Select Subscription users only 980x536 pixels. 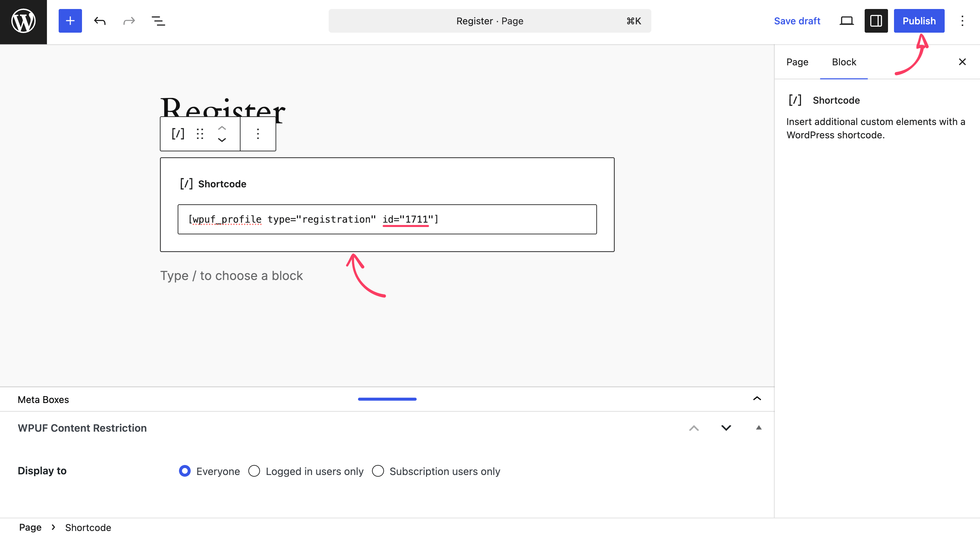tap(378, 471)
